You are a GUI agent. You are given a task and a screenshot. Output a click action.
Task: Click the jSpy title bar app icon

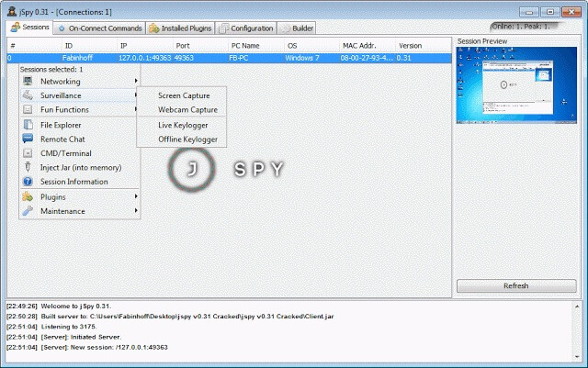click(x=12, y=12)
